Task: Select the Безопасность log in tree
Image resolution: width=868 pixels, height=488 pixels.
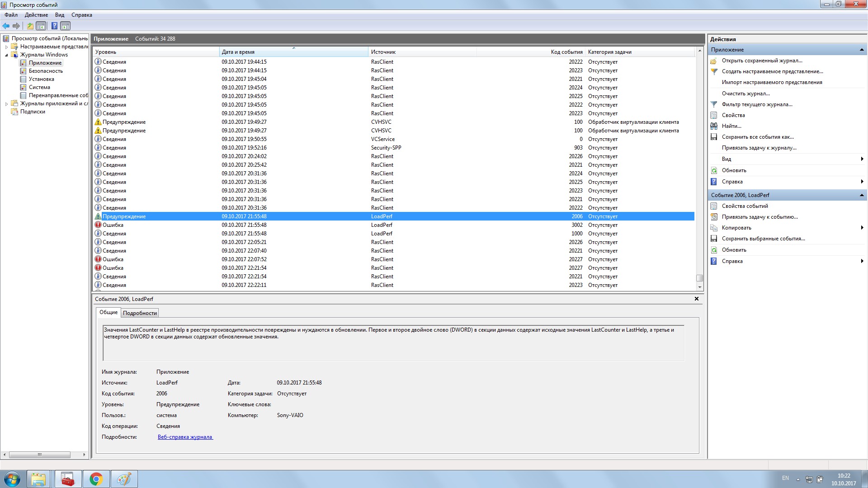Action: tap(46, 71)
